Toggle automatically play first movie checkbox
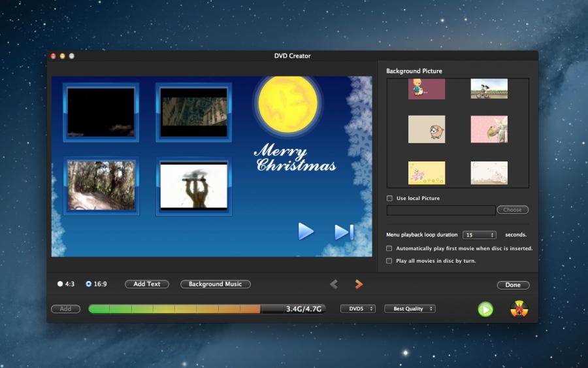The image size is (588, 368). pos(389,248)
